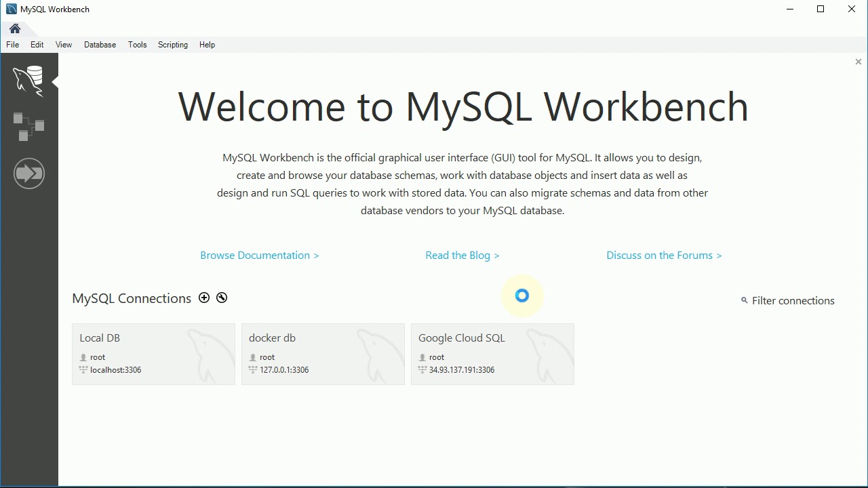The height and width of the screenshot is (488, 868).
Task: Minimize the MySQL Workbench window
Action: pos(790,9)
